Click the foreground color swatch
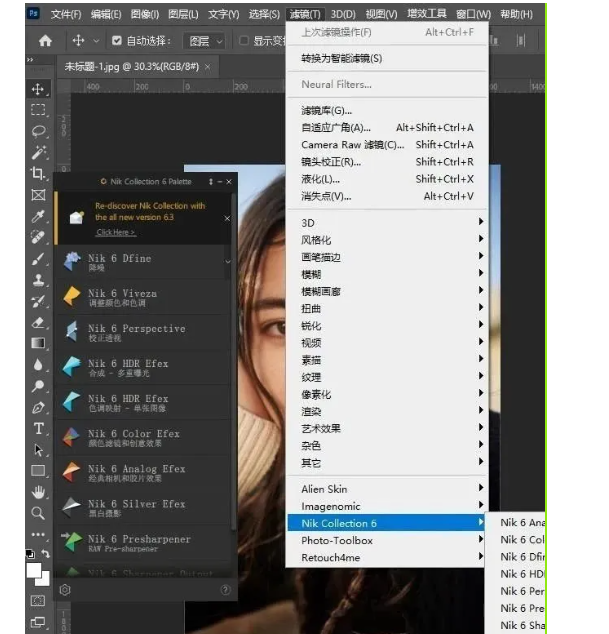 (x=34, y=571)
